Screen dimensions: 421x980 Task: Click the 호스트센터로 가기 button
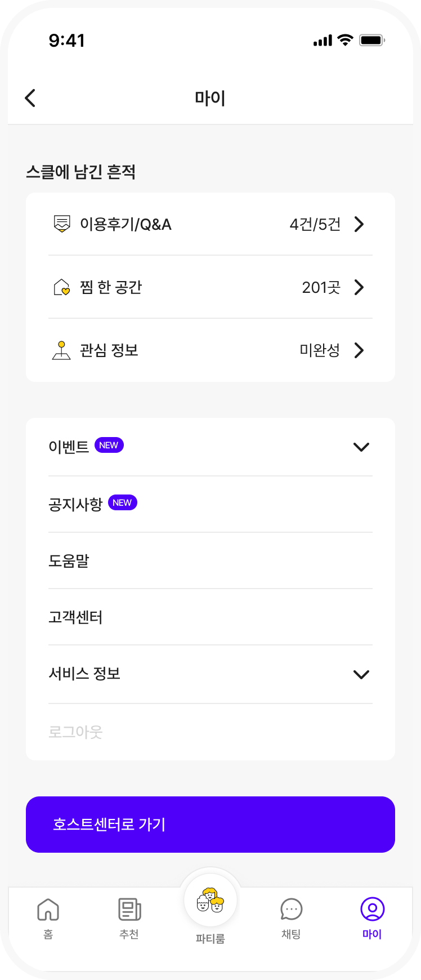coord(210,825)
